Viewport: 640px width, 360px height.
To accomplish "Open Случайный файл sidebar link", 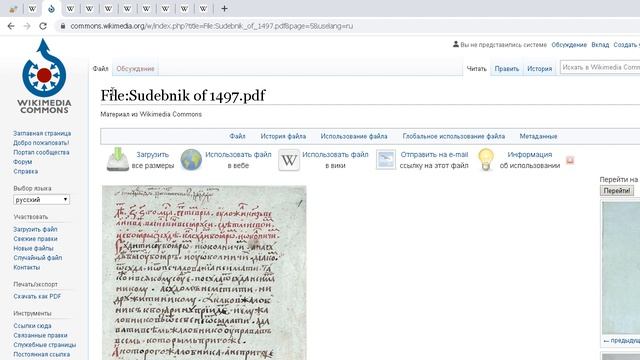I will click(x=38, y=258).
